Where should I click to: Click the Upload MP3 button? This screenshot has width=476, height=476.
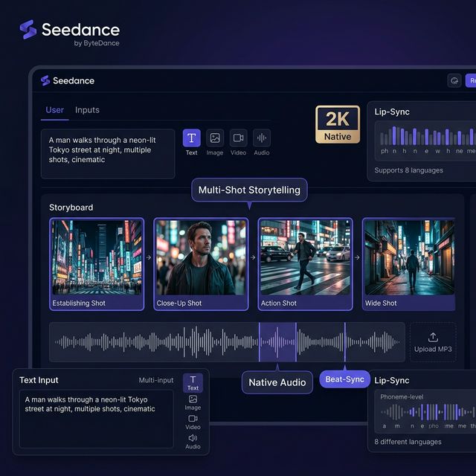tap(433, 342)
